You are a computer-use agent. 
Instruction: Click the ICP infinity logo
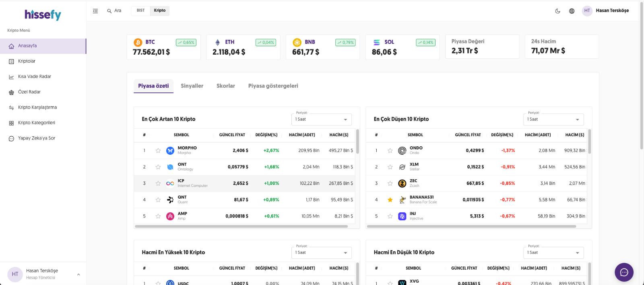[x=170, y=183]
